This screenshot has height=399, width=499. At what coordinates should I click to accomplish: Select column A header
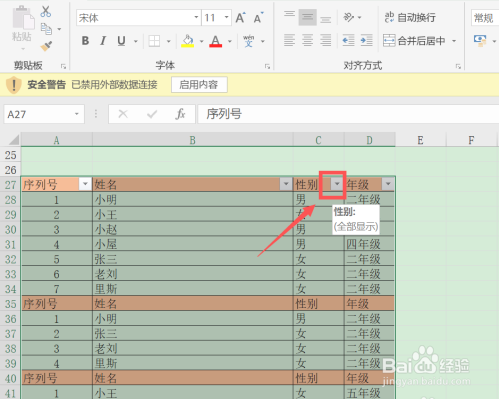57,140
